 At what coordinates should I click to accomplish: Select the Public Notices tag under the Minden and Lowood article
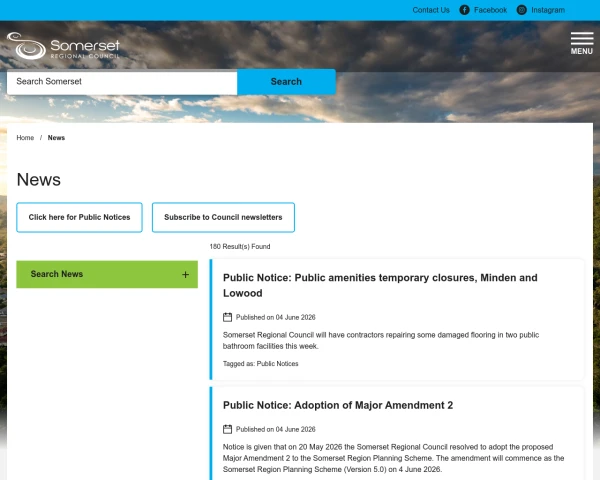277,364
